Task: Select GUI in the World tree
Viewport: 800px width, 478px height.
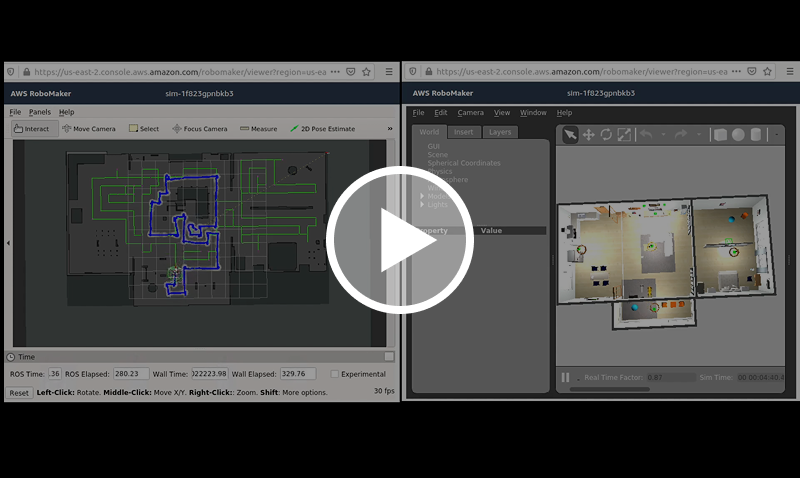Action: tap(434, 146)
